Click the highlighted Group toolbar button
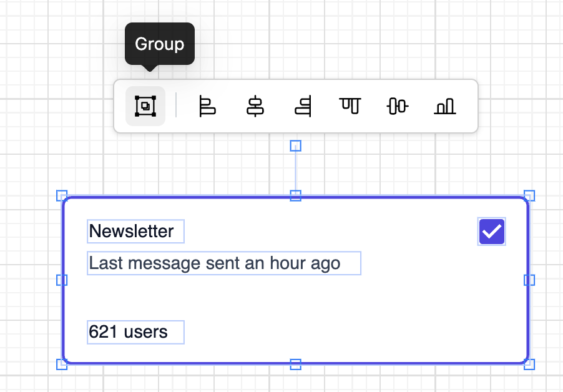This screenshot has width=563, height=392. [x=145, y=106]
